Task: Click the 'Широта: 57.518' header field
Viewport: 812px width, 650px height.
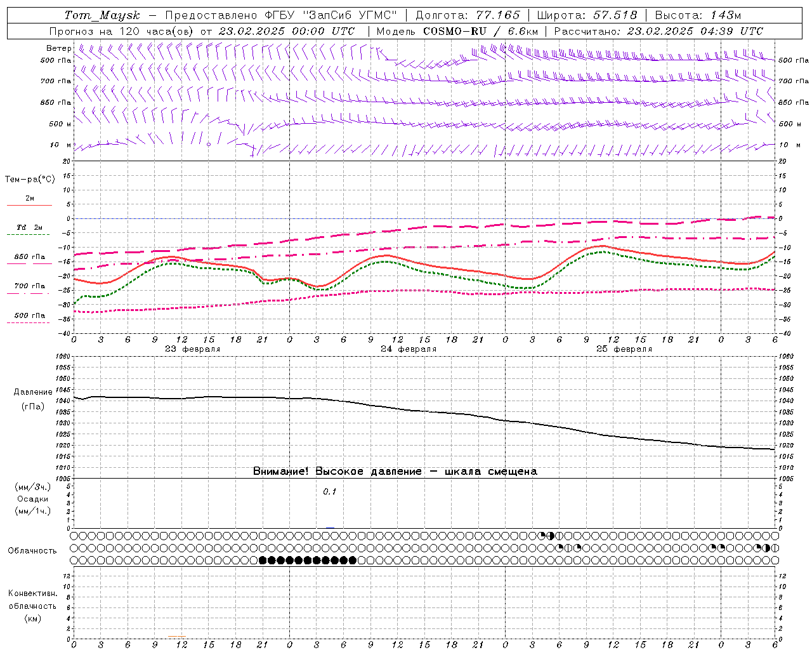Action: tap(587, 15)
